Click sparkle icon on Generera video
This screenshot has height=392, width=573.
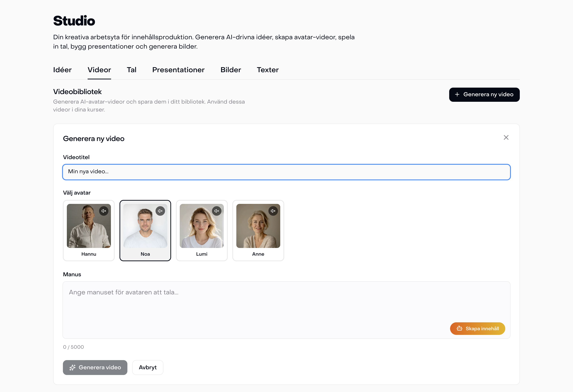coord(73,367)
